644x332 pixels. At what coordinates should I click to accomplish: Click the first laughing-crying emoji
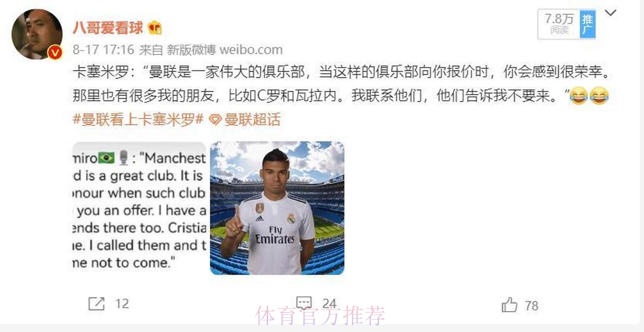(x=579, y=96)
